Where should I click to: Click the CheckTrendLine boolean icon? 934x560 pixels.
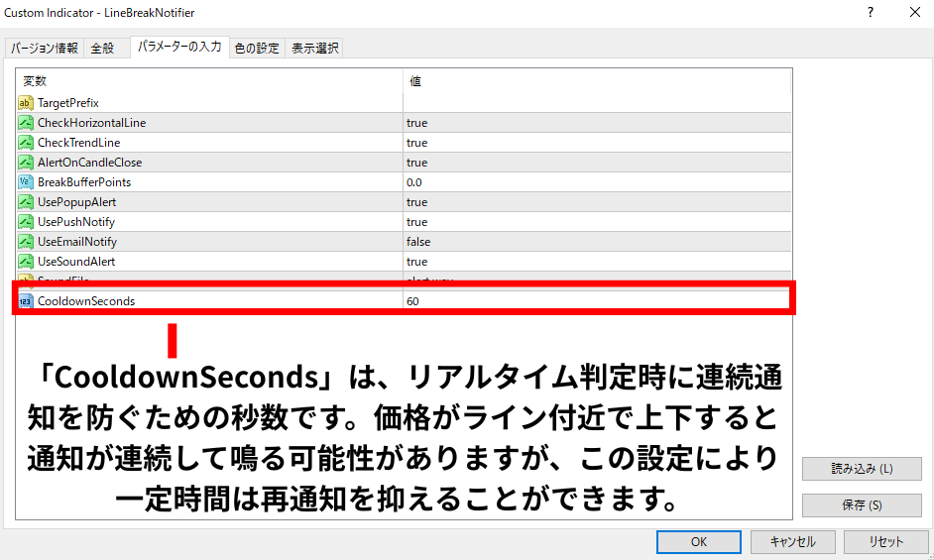[26, 143]
